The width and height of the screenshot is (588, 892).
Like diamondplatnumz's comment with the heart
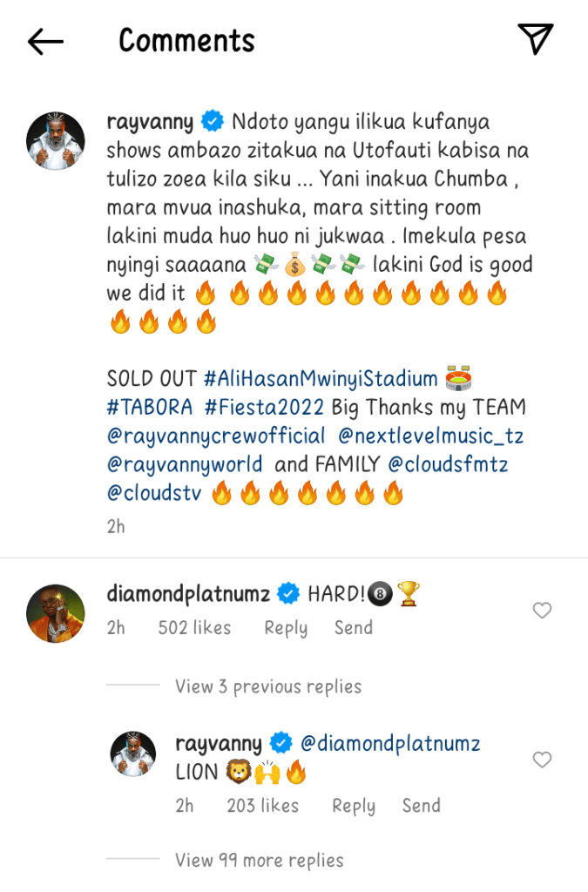[x=542, y=611]
